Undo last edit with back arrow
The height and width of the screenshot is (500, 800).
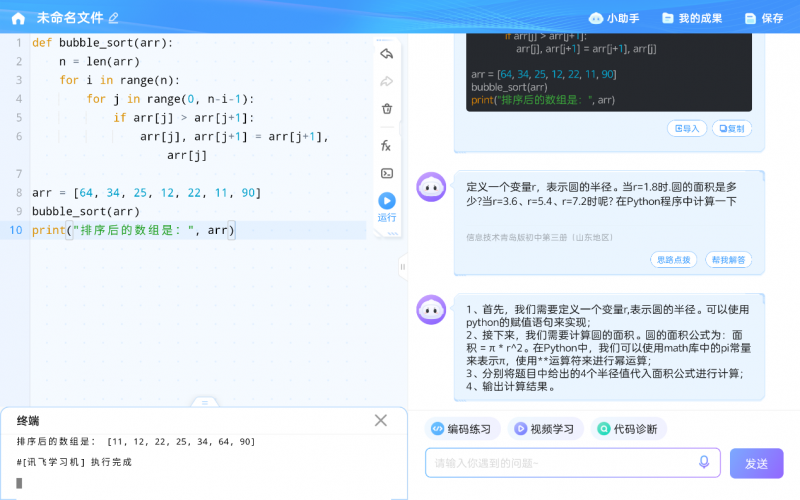(387, 54)
